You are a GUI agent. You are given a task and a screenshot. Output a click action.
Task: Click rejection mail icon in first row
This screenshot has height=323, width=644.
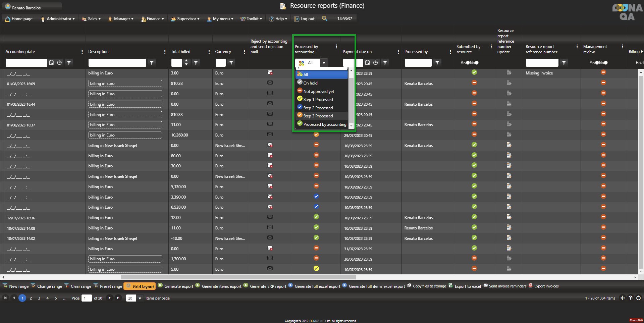(x=270, y=72)
